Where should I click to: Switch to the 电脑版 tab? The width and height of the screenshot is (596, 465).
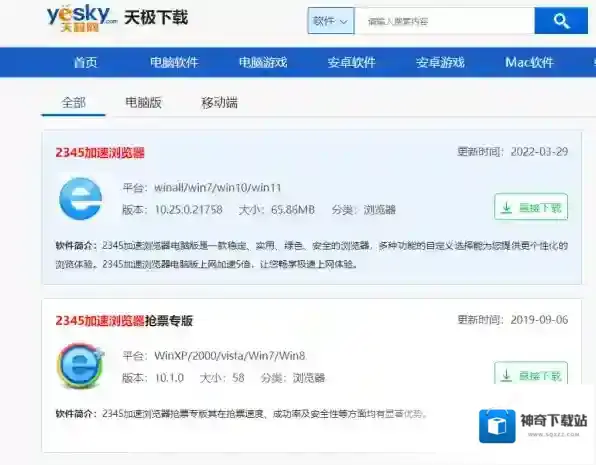click(144, 103)
